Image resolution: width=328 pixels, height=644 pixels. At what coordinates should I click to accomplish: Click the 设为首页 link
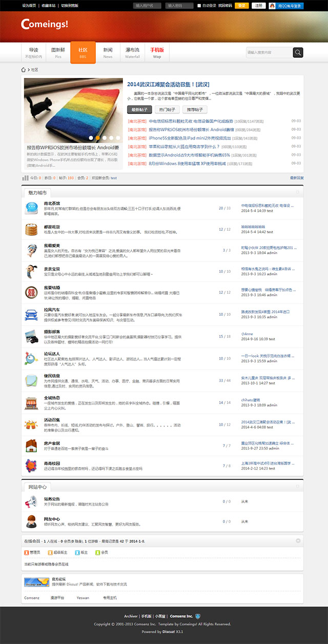click(29, 6)
